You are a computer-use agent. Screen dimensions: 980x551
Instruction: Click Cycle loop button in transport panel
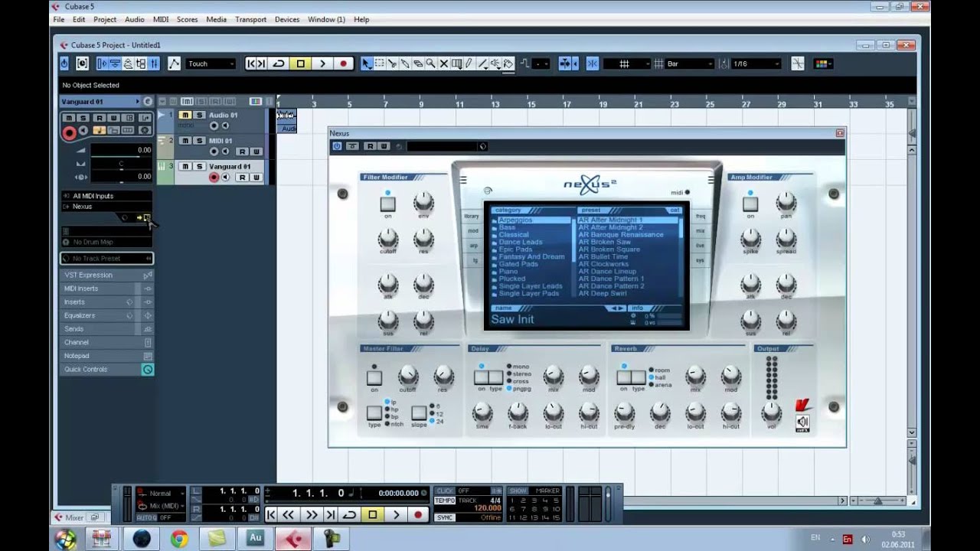[x=348, y=515]
